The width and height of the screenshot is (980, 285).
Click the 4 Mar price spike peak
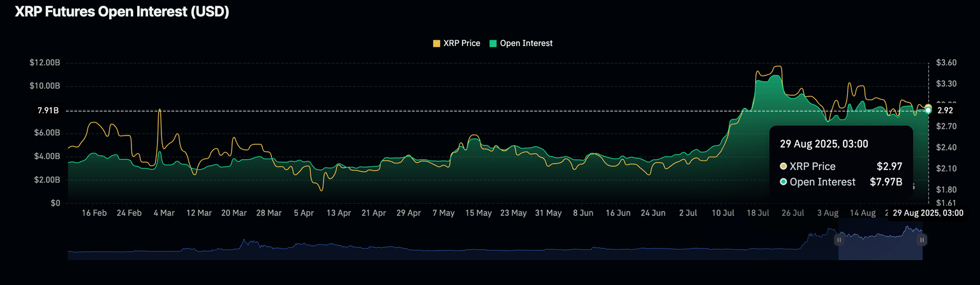click(x=160, y=110)
